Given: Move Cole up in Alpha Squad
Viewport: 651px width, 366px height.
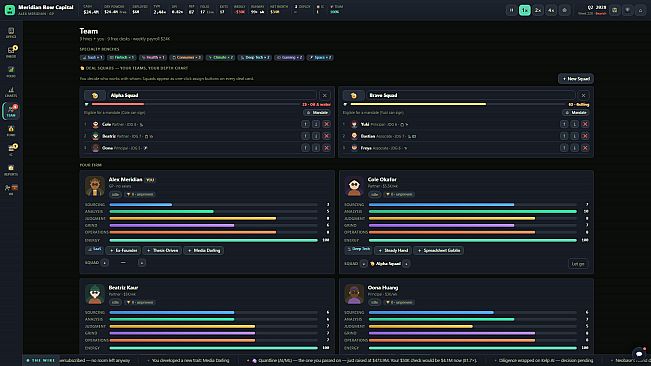Looking at the screenshot, I should 306,124.
